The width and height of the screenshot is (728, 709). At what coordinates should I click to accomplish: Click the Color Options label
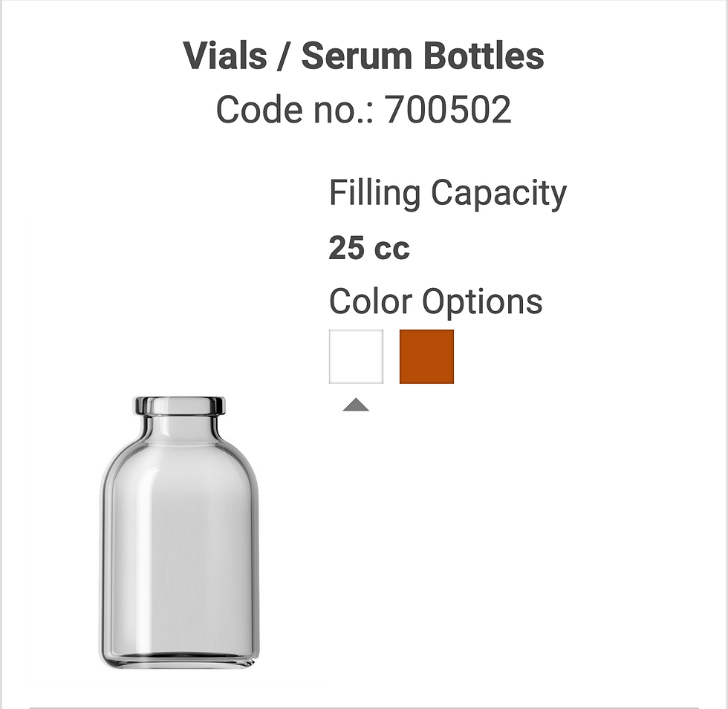435,301
